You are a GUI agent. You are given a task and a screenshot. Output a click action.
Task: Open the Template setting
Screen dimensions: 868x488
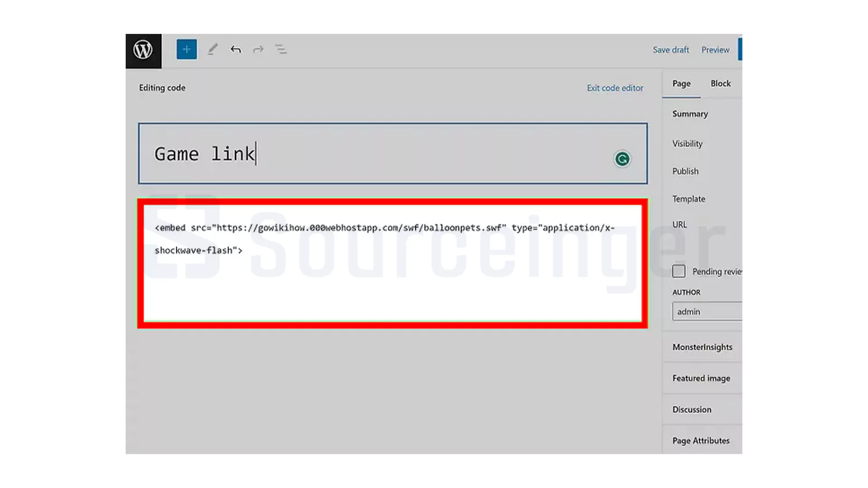click(x=689, y=199)
